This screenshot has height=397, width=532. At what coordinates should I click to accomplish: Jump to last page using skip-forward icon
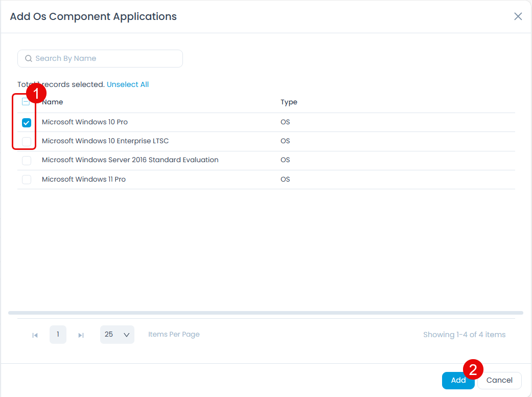(81, 335)
